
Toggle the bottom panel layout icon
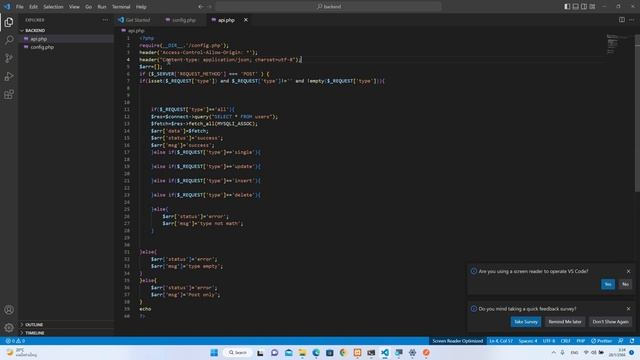pyautogui.click(x=576, y=7)
